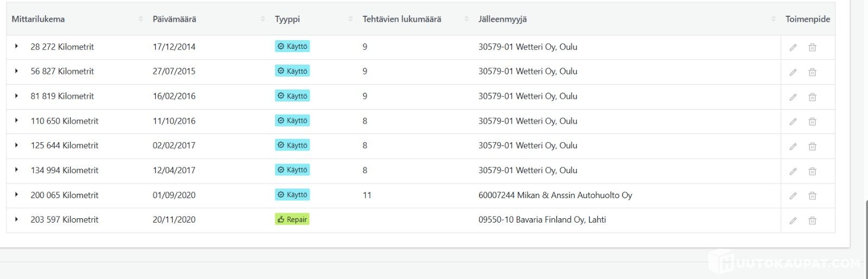
Task: Sort table by Päivämäärä column
Action: click(x=174, y=19)
